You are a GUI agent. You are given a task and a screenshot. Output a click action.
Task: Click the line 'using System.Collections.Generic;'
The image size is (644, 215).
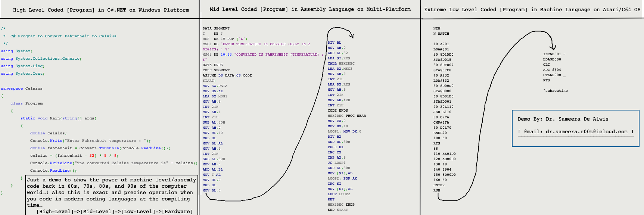point(41,59)
